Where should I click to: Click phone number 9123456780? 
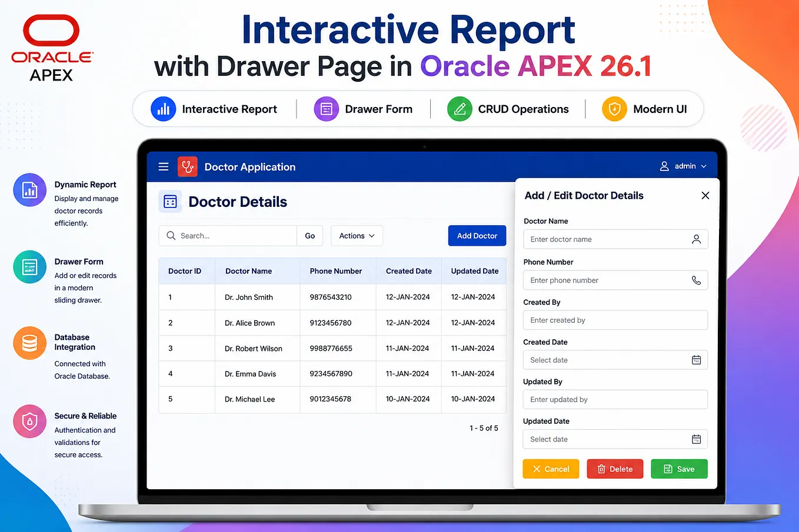pyautogui.click(x=331, y=323)
